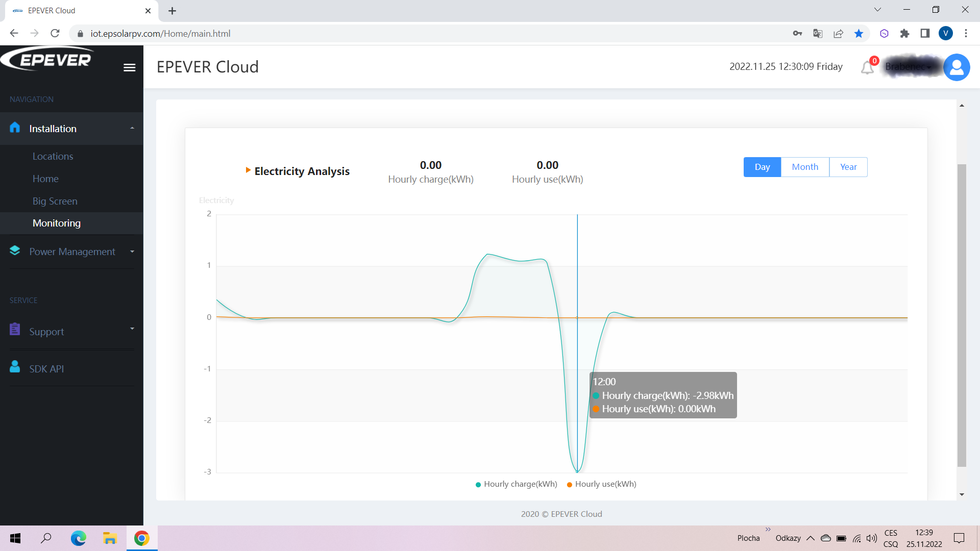Click the hamburger menu icon
Viewport: 980px width, 551px height.
point(129,67)
